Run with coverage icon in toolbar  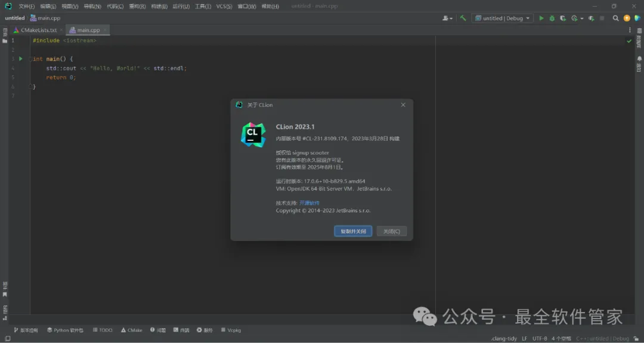click(563, 18)
